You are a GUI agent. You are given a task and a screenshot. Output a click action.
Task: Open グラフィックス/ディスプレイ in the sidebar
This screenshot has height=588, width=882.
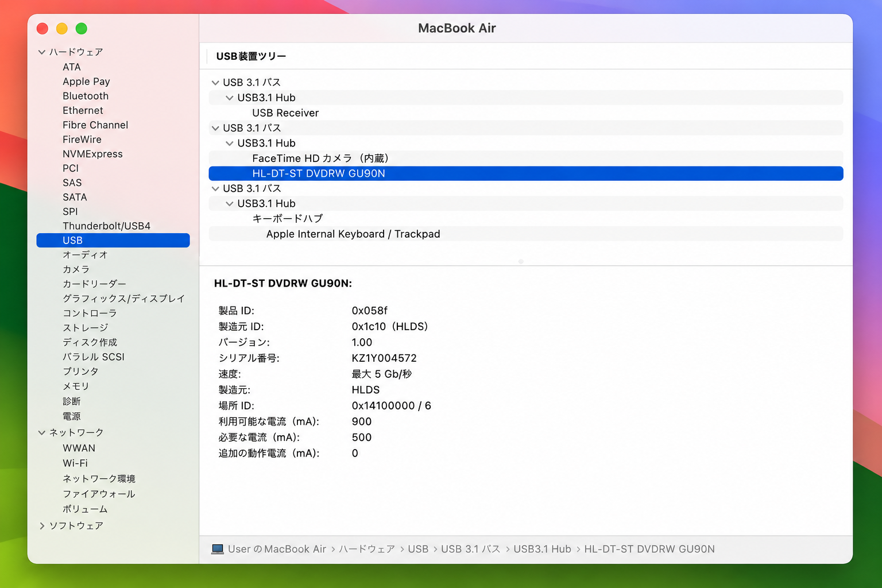[x=123, y=299]
